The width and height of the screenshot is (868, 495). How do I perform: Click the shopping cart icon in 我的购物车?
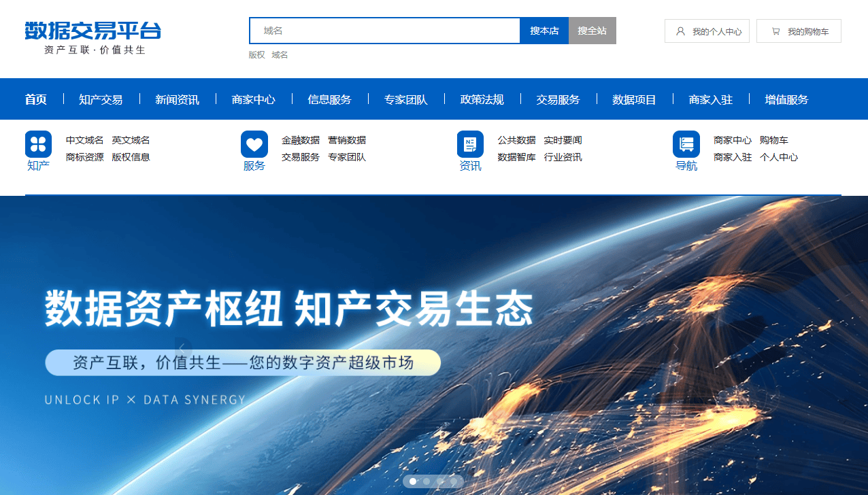pyautogui.click(x=775, y=31)
